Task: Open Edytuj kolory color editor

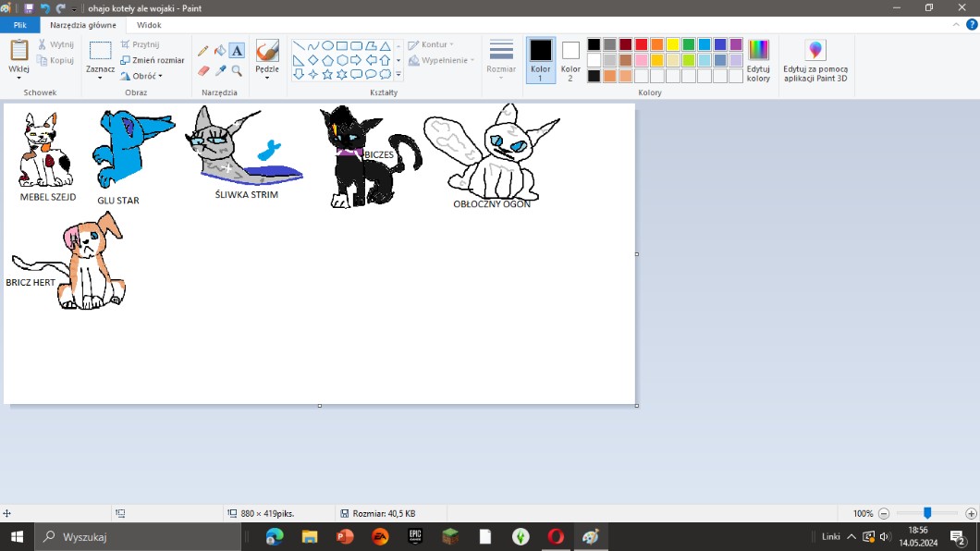Action: (x=758, y=61)
